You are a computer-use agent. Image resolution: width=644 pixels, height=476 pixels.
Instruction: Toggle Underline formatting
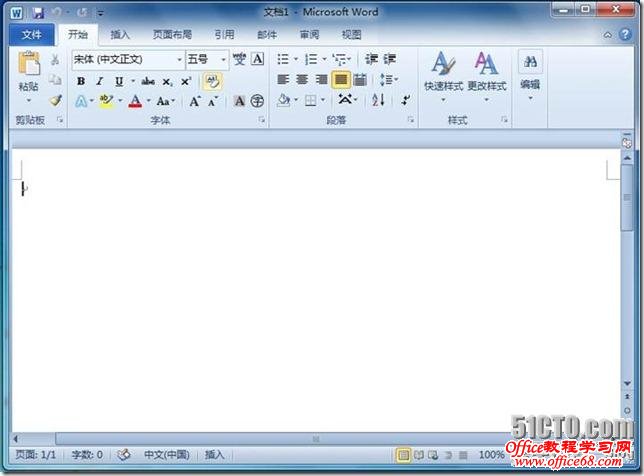(x=119, y=81)
